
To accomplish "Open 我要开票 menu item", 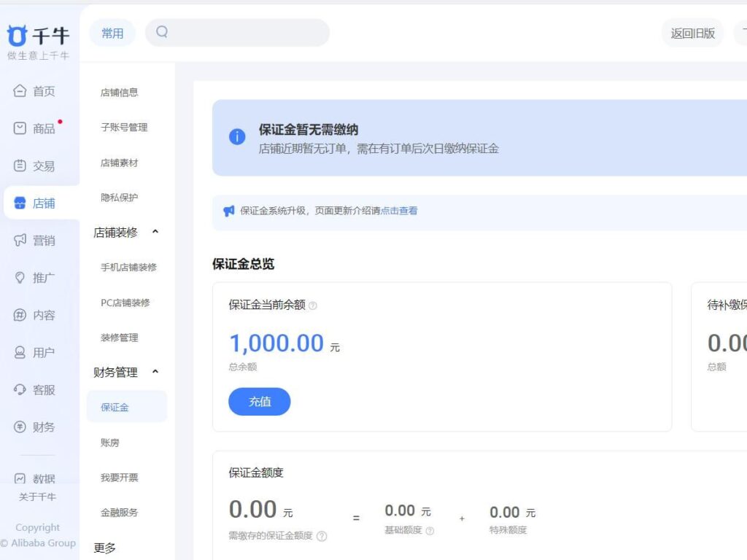I will point(119,477).
